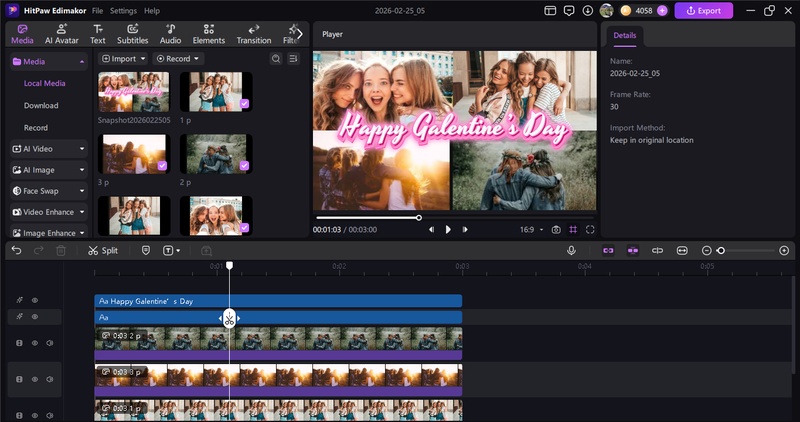Zoom out the timeline with minus icon
The width and height of the screenshot is (800, 422).
tap(707, 251)
